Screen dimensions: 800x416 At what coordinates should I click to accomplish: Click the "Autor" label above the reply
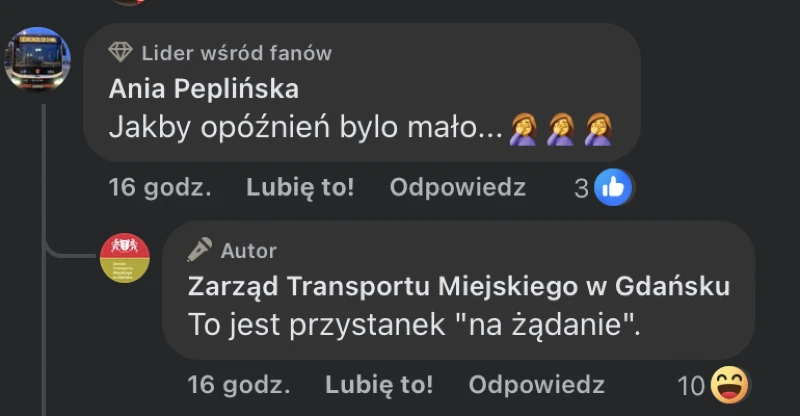(249, 250)
